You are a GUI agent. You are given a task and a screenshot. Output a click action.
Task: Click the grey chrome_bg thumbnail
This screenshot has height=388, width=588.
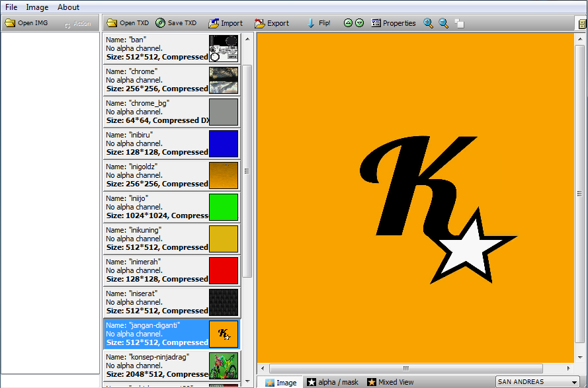pos(224,112)
